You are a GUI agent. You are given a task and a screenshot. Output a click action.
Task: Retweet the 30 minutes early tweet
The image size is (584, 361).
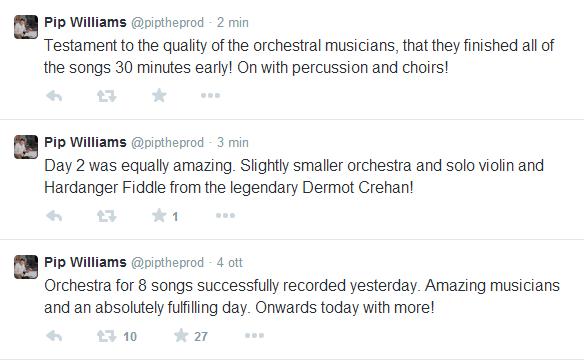pyautogui.click(x=107, y=96)
